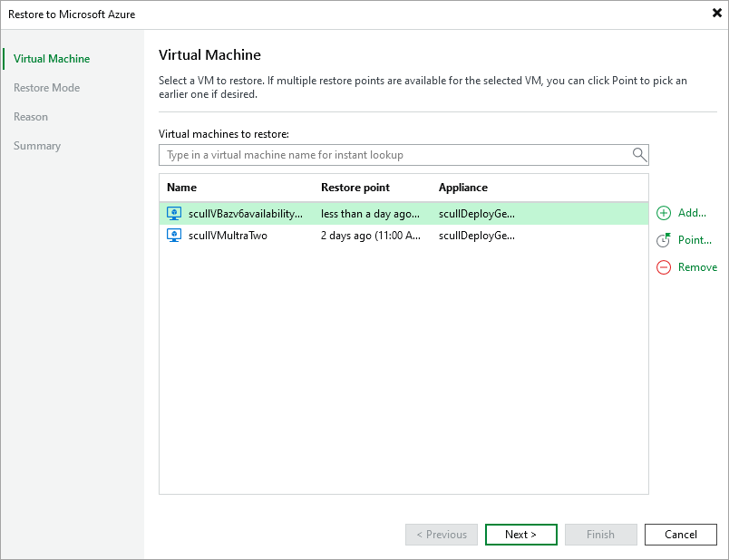Screen dimensions: 729x560
Task: Click the Remove icon to delete selected VM
Action: pyautogui.click(x=664, y=267)
